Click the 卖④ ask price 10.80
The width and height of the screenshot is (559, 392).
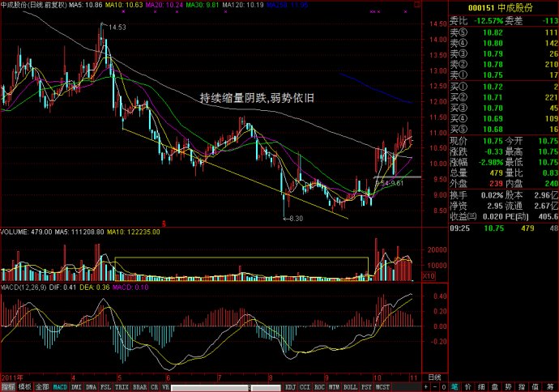point(493,44)
